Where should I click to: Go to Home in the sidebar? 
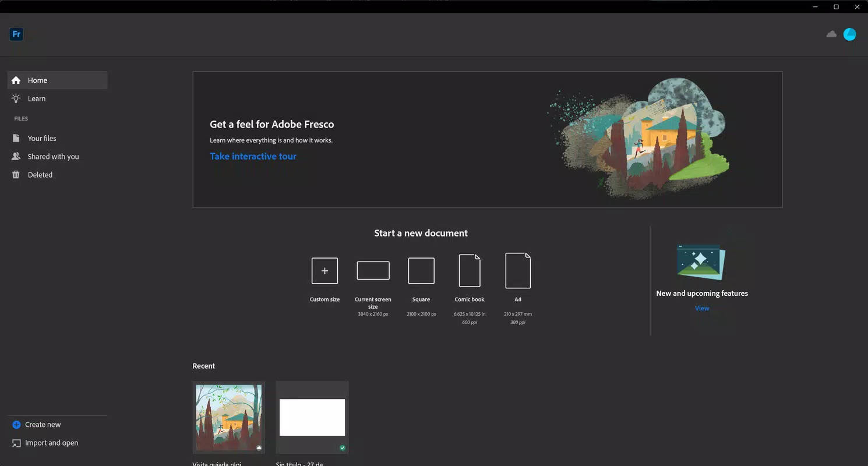(57, 80)
